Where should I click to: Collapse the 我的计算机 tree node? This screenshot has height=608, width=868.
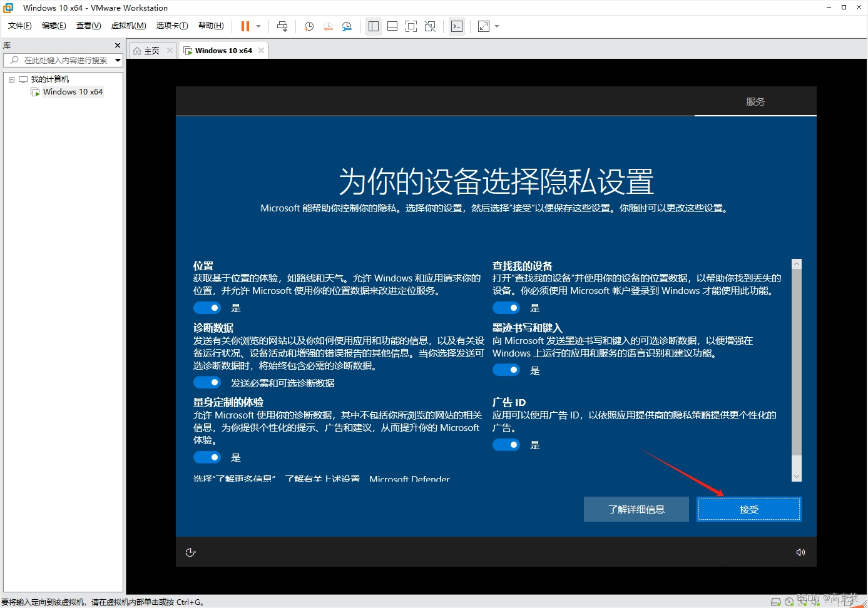[11, 79]
